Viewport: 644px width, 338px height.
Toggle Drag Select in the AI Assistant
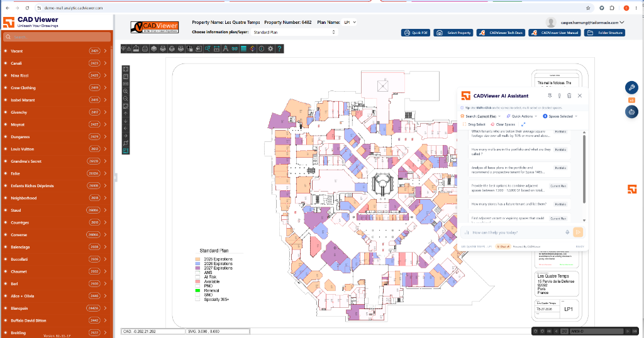[474, 124]
